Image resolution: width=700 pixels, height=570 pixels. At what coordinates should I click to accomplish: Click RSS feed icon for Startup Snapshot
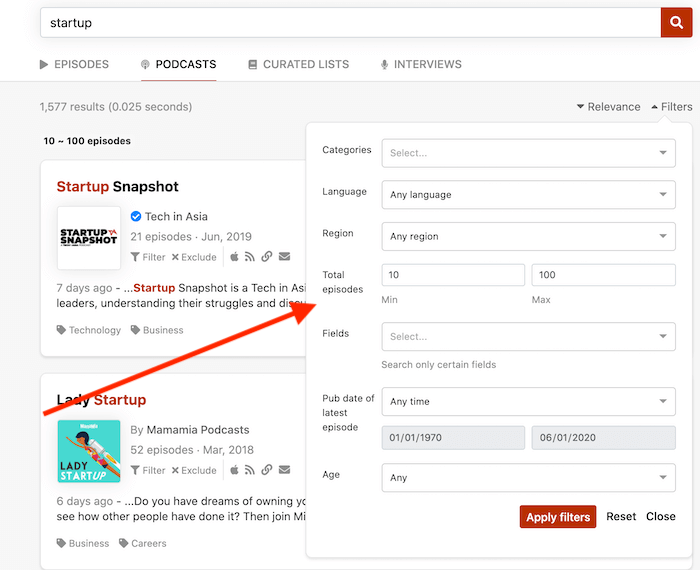(x=250, y=257)
